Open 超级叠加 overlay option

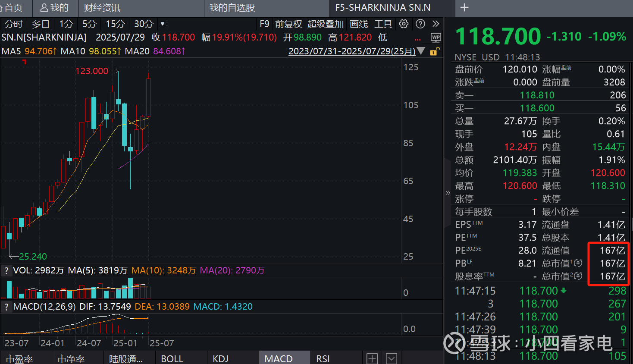326,24
